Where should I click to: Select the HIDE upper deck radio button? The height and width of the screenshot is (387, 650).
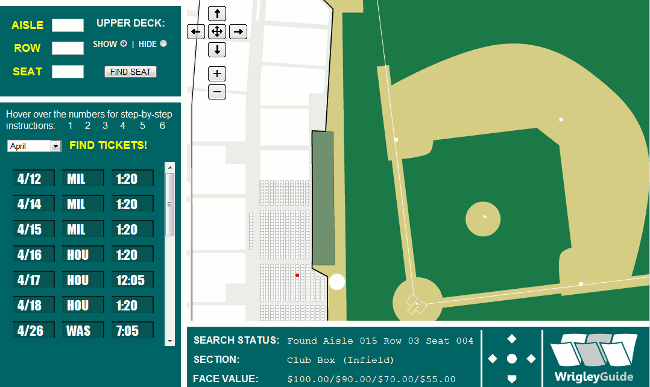click(163, 44)
